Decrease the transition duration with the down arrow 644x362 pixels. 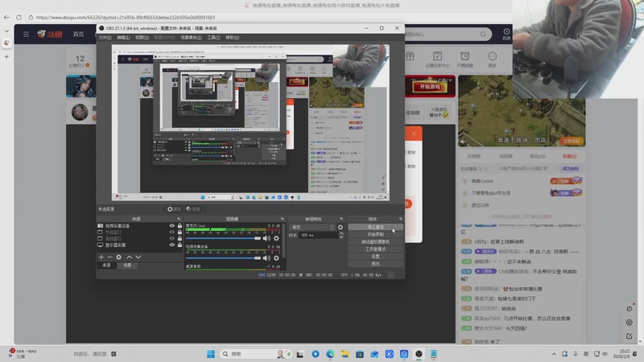[x=341, y=237]
